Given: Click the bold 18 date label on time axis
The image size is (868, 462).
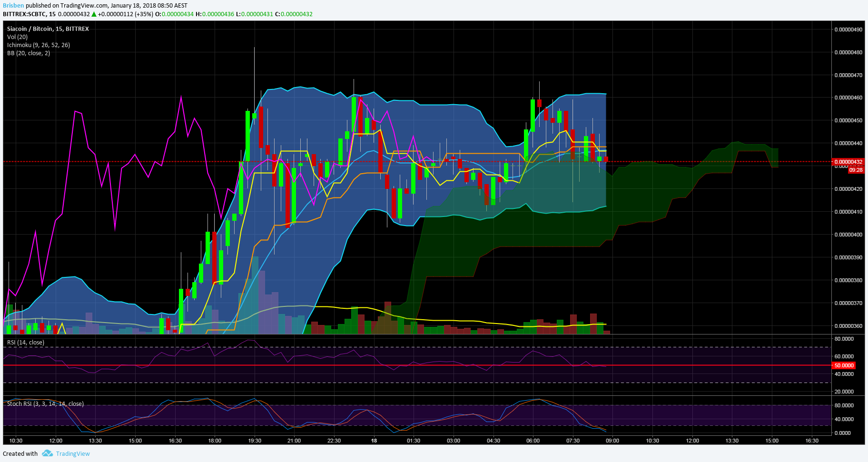Looking at the screenshot, I should (x=374, y=441).
